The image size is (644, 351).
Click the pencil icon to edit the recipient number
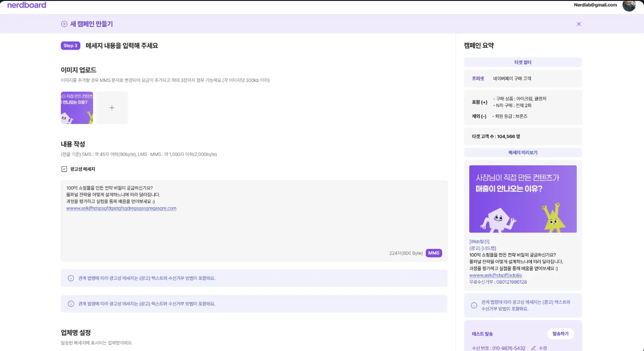click(x=533, y=348)
